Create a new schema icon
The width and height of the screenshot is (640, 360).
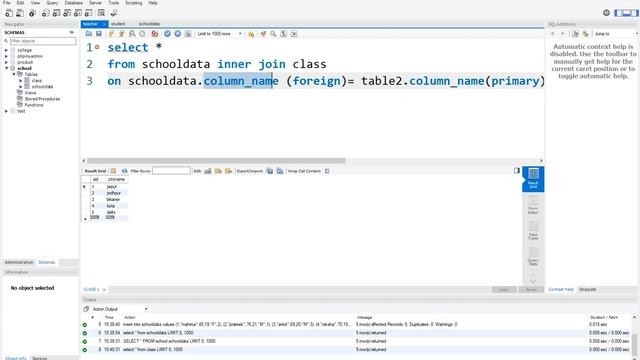(x=45, y=13)
